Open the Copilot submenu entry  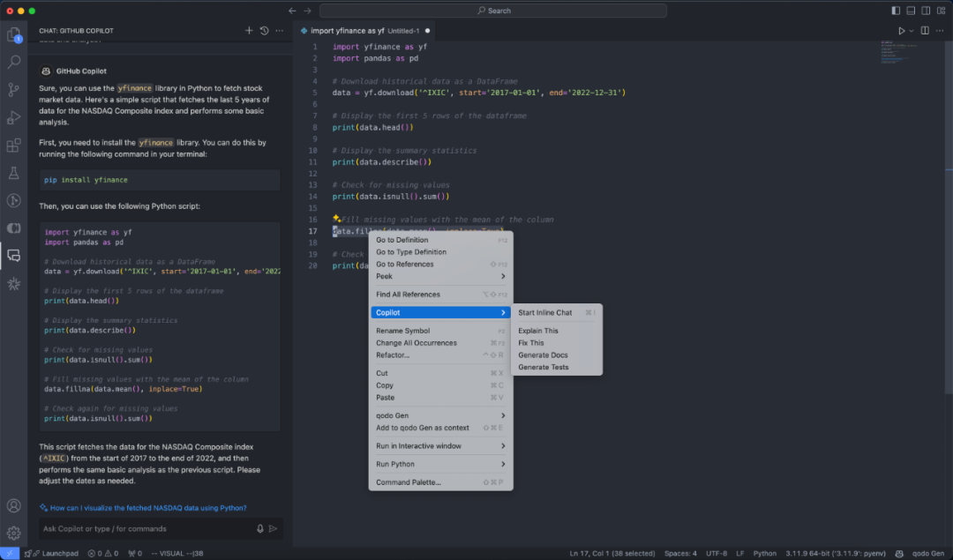440,313
